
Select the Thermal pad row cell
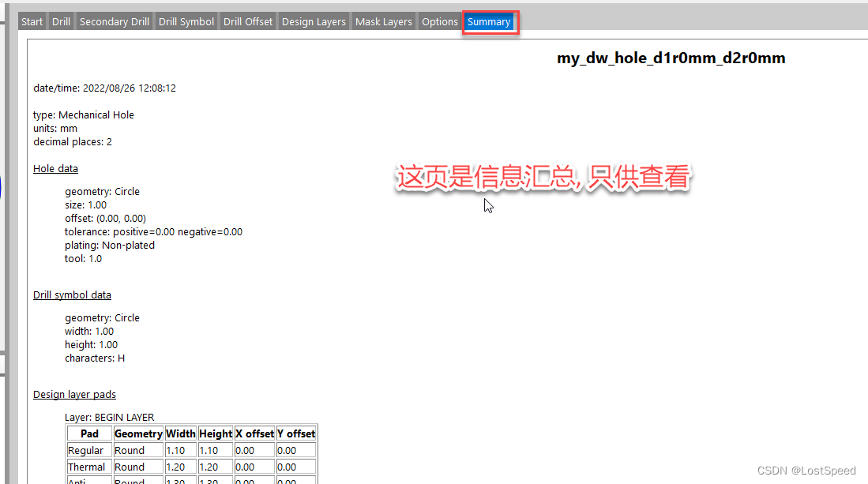87,467
